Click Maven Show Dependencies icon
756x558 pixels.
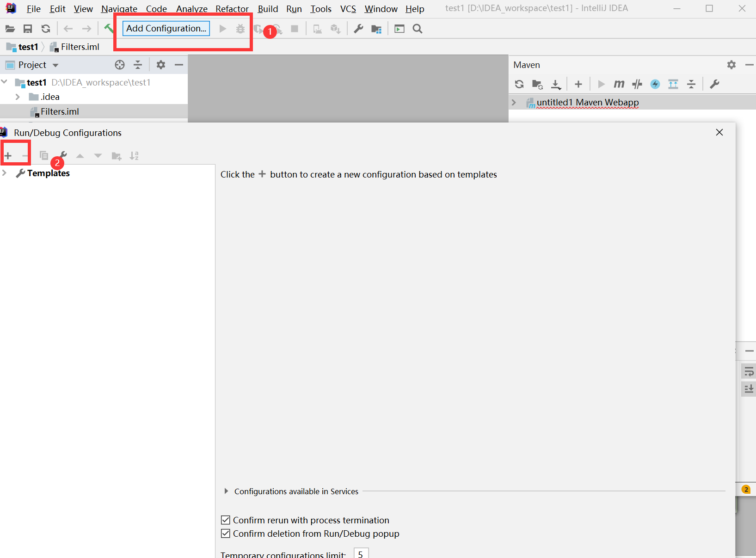(x=673, y=84)
